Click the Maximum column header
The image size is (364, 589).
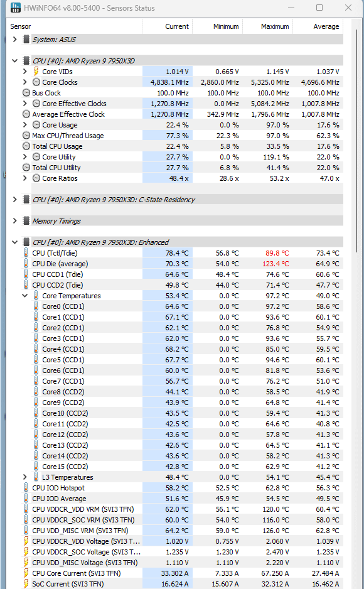point(267,26)
